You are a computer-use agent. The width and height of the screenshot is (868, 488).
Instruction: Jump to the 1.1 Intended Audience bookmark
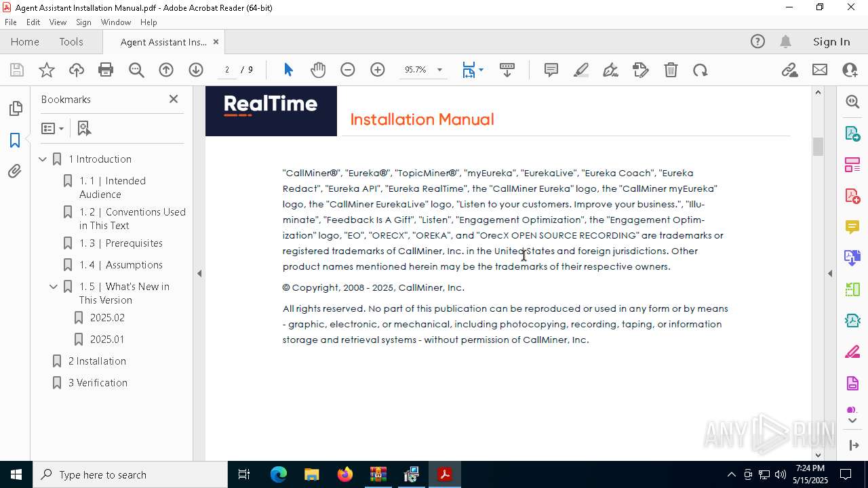(113, 188)
